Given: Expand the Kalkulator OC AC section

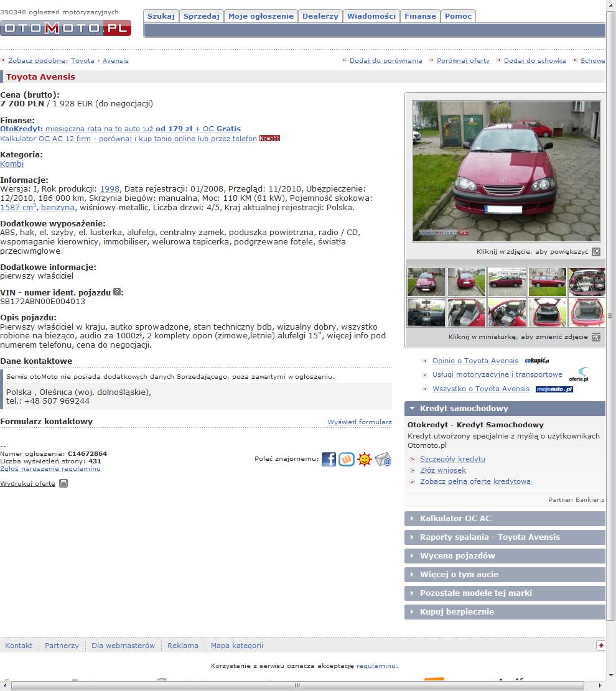Looking at the screenshot, I should click(x=505, y=519).
